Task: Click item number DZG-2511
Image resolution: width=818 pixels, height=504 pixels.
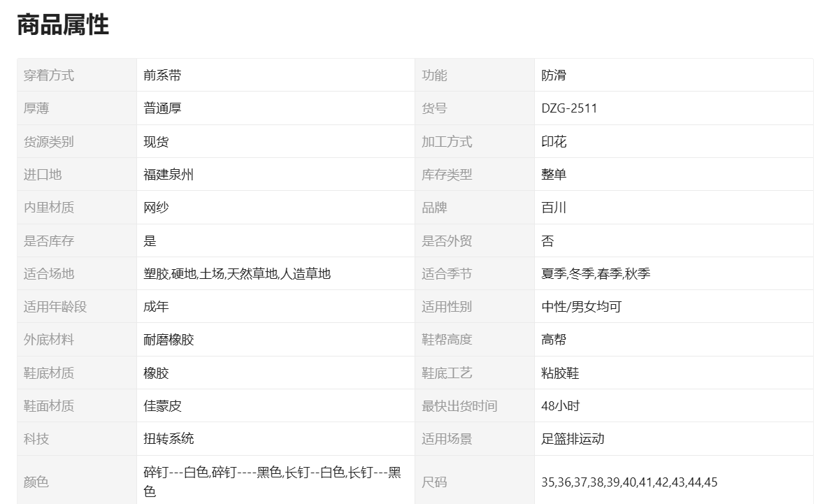Action: (569, 108)
